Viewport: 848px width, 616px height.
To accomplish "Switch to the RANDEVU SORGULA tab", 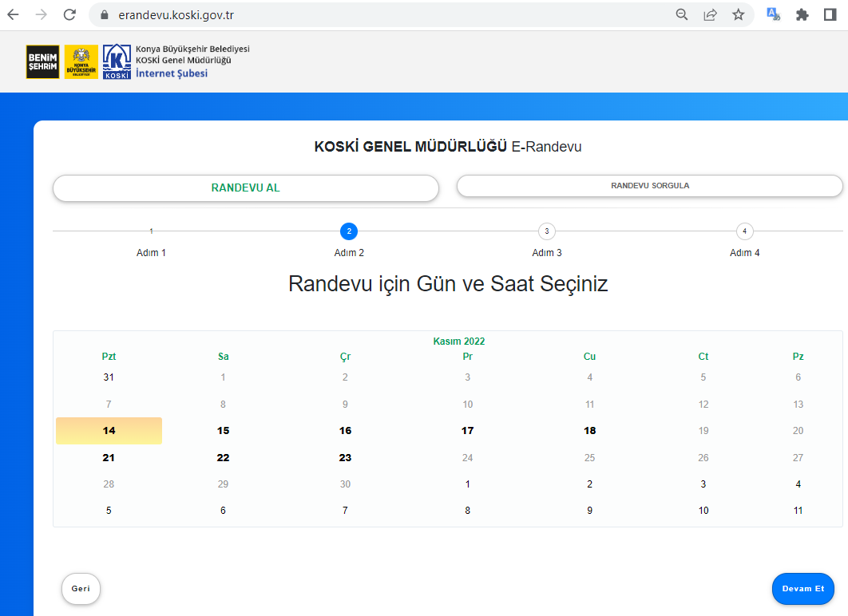I will (649, 186).
